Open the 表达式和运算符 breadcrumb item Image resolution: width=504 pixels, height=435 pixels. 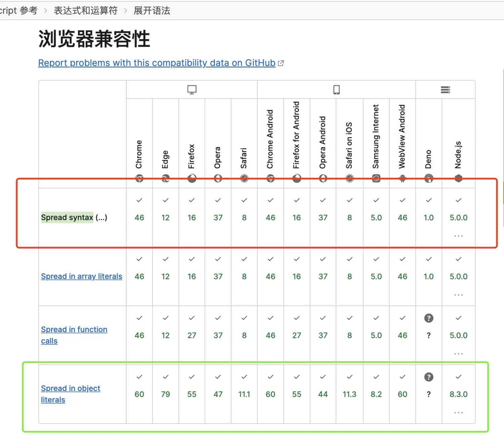pyautogui.click(x=86, y=11)
